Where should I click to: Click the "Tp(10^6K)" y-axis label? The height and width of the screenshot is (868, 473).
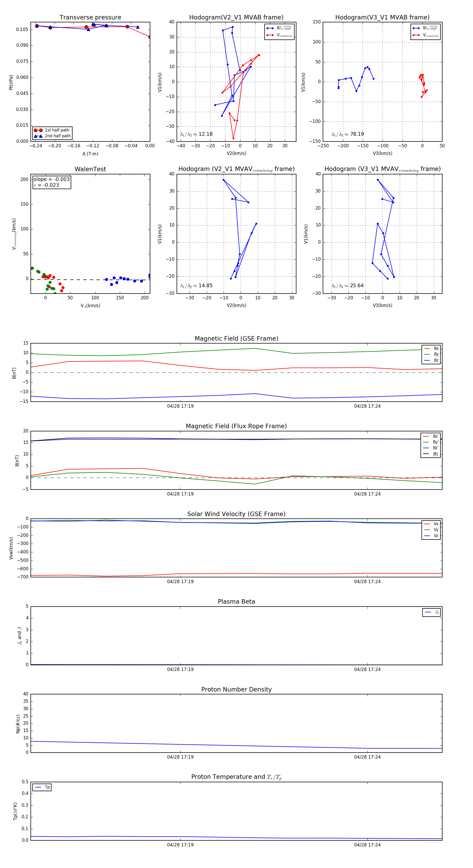(x=15, y=811)
